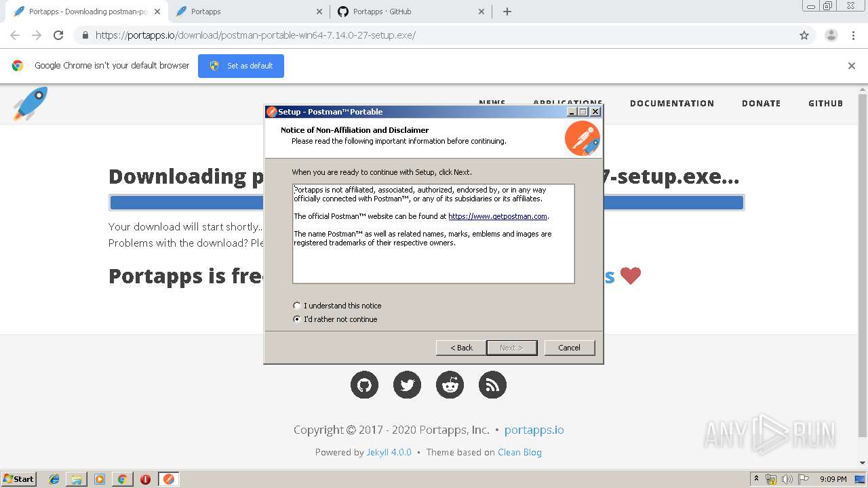This screenshot has width=868, height=488.
Task: Close the Portapps GitHub tab
Action: click(x=481, y=12)
